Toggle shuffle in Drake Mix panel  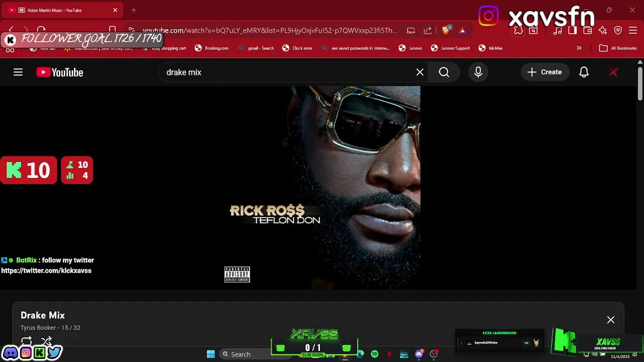click(x=46, y=341)
